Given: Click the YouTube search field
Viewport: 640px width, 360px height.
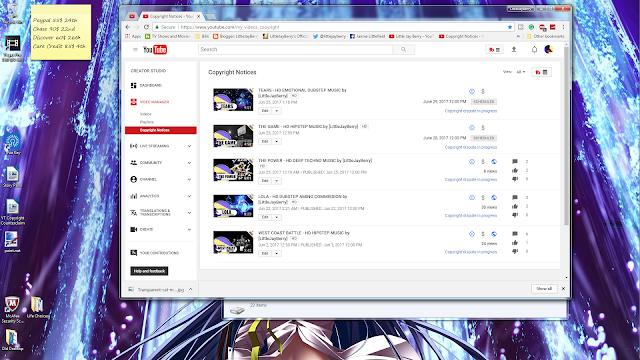Looking at the screenshot, I should [x=296, y=49].
